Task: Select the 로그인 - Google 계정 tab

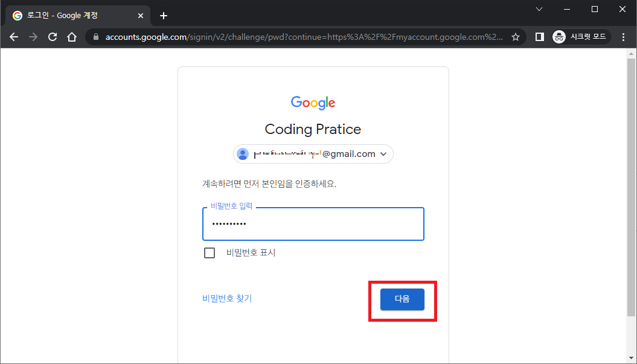Action: 78,16
